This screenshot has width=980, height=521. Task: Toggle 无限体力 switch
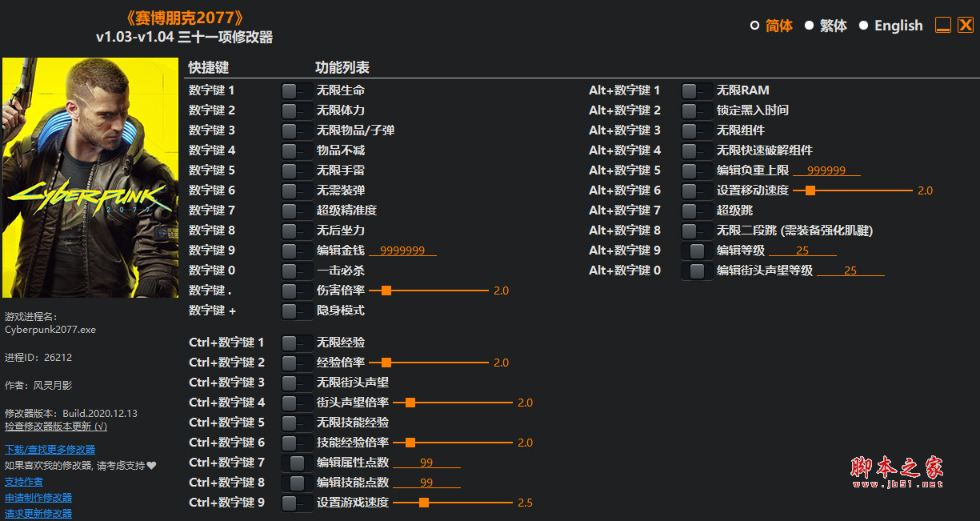click(x=297, y=110)
